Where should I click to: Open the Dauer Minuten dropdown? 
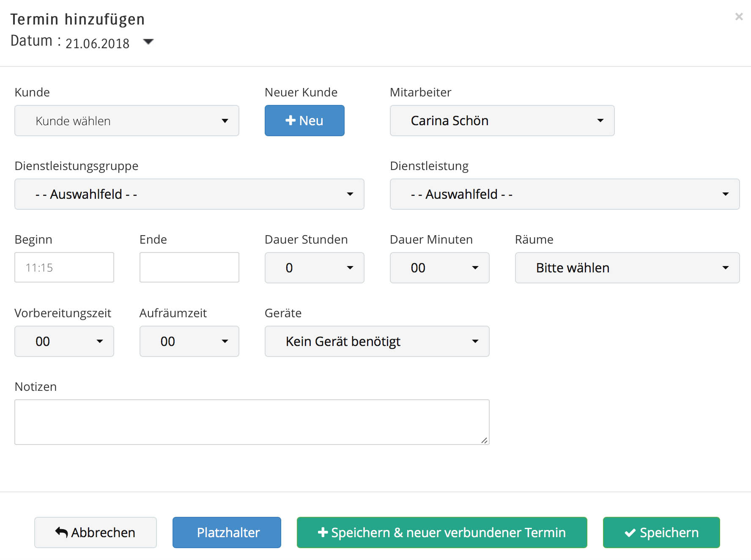[x=439, y=268]
